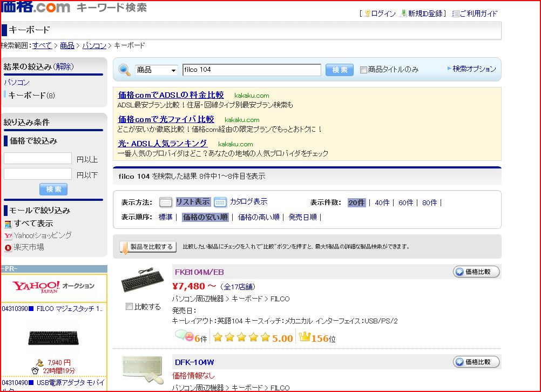
Task: Open the login key icon link
Action: [x=367, y=13]
